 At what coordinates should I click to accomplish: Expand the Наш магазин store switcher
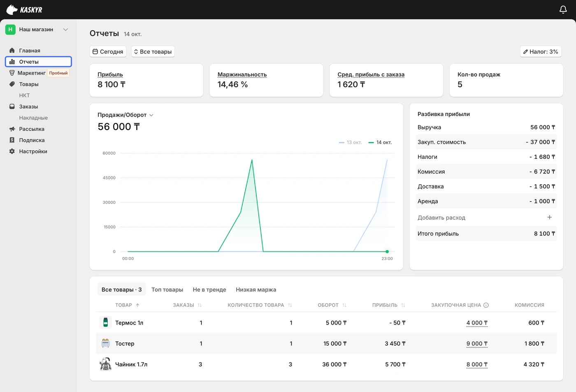click(x=65, y=30)
